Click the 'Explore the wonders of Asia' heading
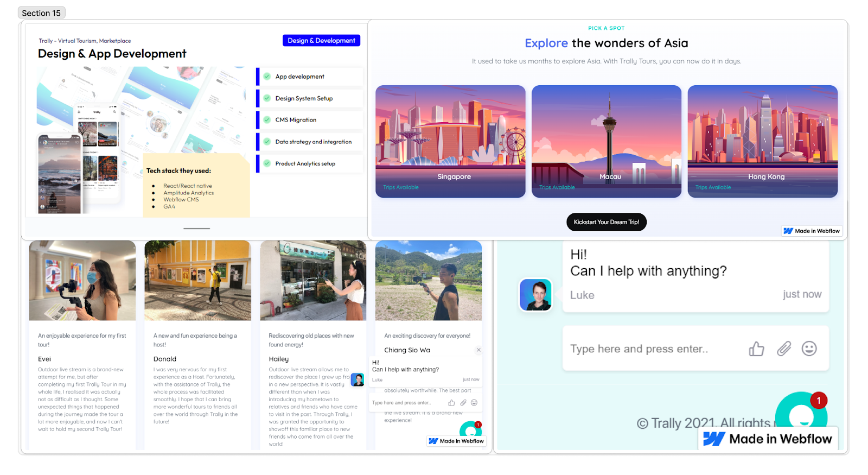The image size is (868, 475). [x=607, y=43]
